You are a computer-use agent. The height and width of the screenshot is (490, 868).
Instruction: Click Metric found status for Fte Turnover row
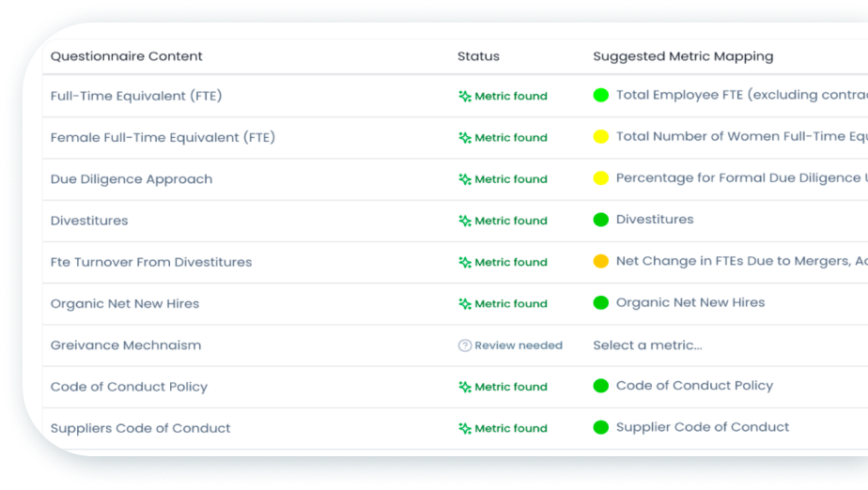click(511, 262)
